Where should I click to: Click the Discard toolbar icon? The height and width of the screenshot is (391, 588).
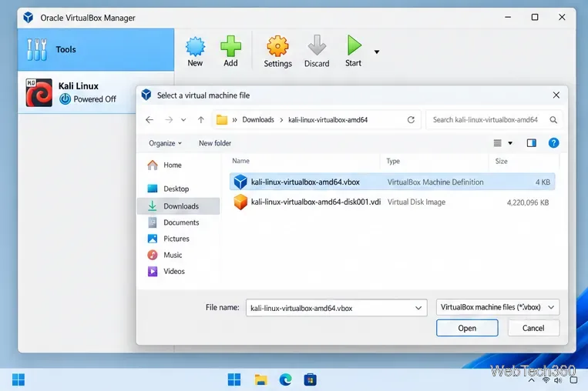tap(317, 45)
